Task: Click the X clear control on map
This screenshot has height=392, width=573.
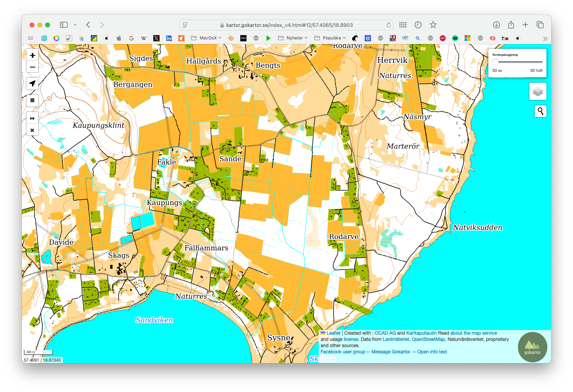Action: (32, 130)
